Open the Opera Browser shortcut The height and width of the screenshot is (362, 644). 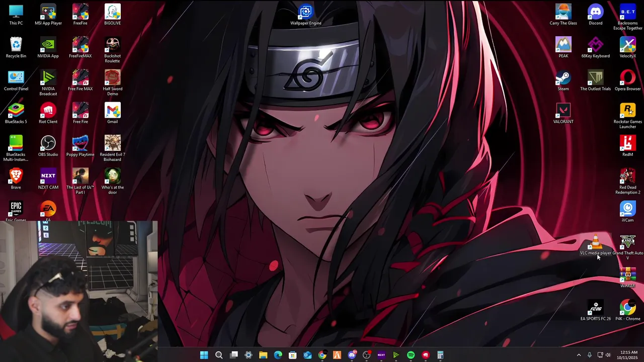click(x=628, y=80)
